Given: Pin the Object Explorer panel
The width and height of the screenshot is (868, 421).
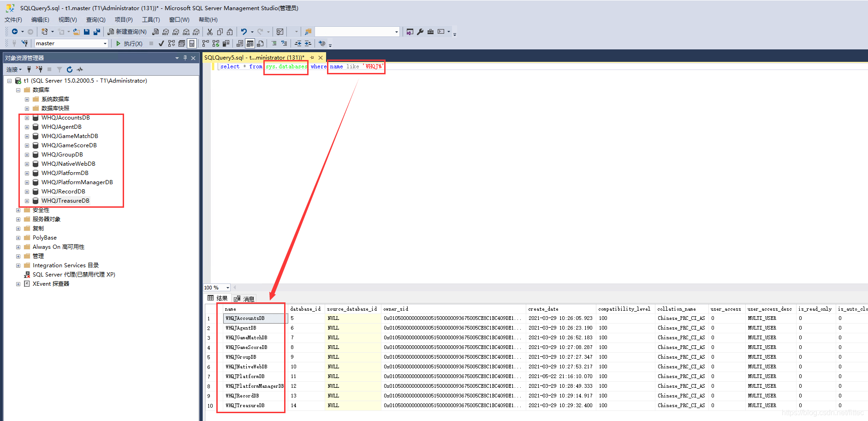Looking at the screenshot, I should pos(185,58).
